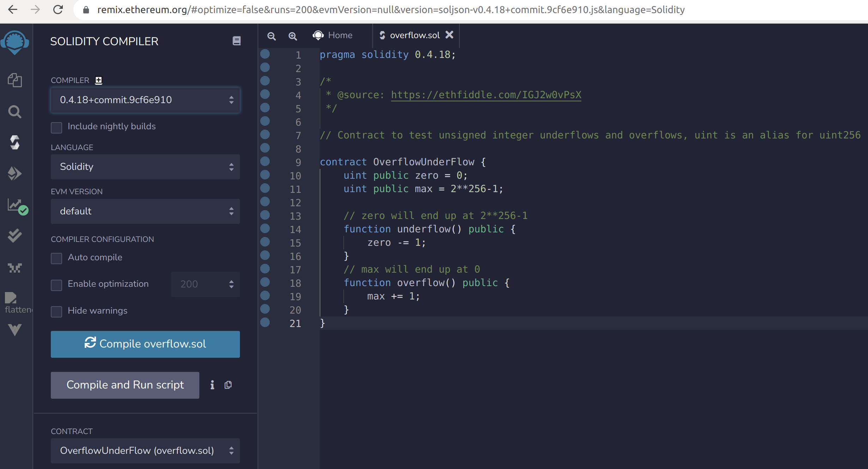868x469 pixels.
Task: Click info icon beside Compile and Run script
Action: (212, 385)
